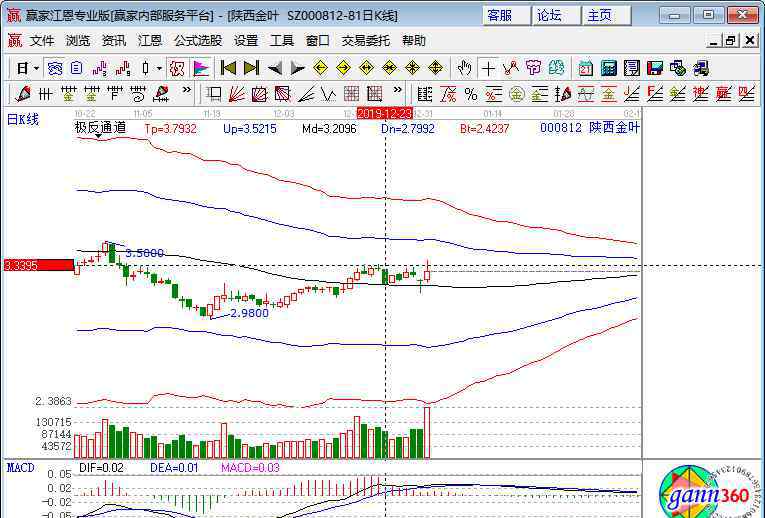Image resolution: width=765 pixels, height=518 pixels.
Task: Click the 卄 tick marks tool
Action: coord(45,94)
